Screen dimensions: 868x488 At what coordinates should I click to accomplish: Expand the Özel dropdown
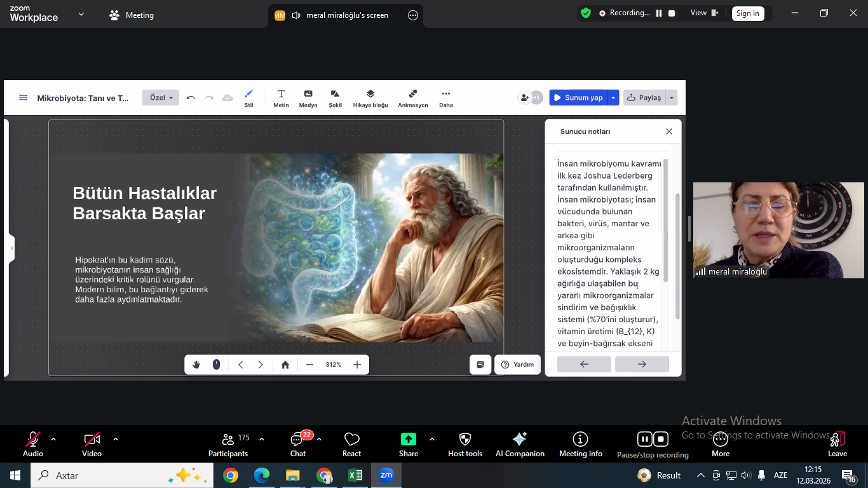click(x=161, y=98)
